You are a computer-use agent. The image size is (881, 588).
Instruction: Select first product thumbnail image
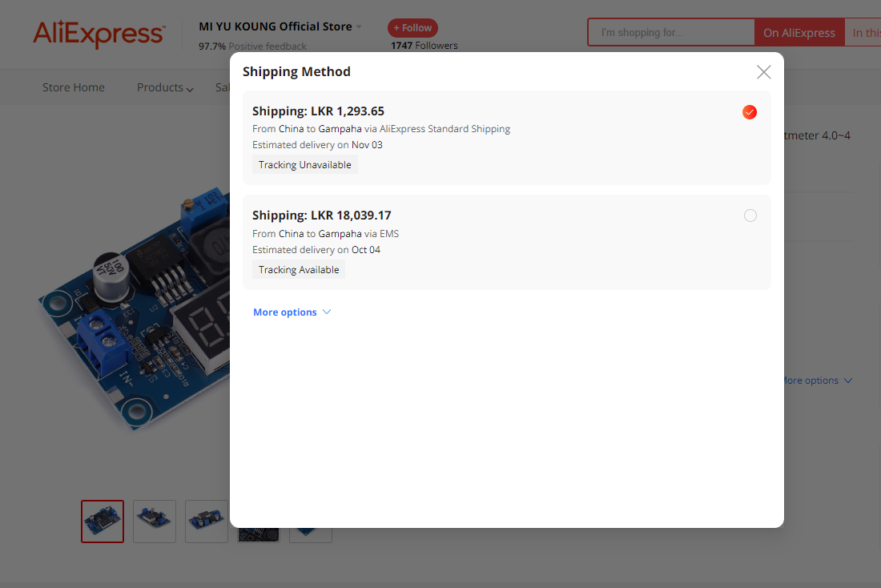pos(103,521)
